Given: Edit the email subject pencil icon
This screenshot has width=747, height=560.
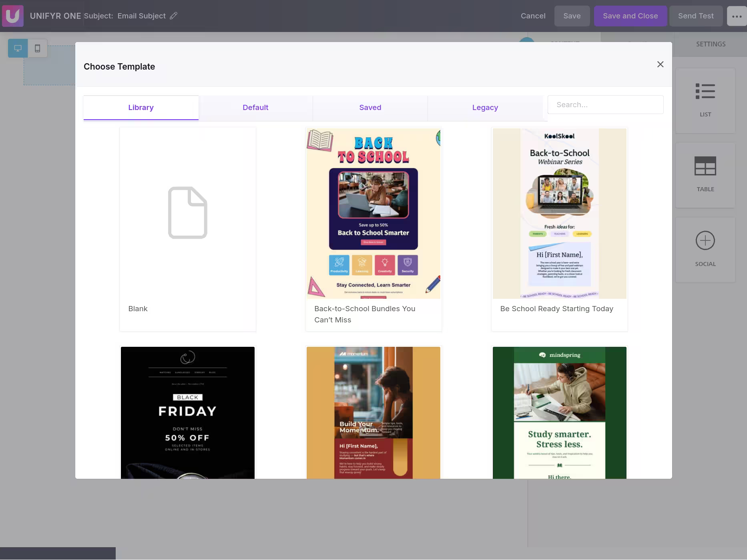Looking at the screenshot, I should pos(173,16).
